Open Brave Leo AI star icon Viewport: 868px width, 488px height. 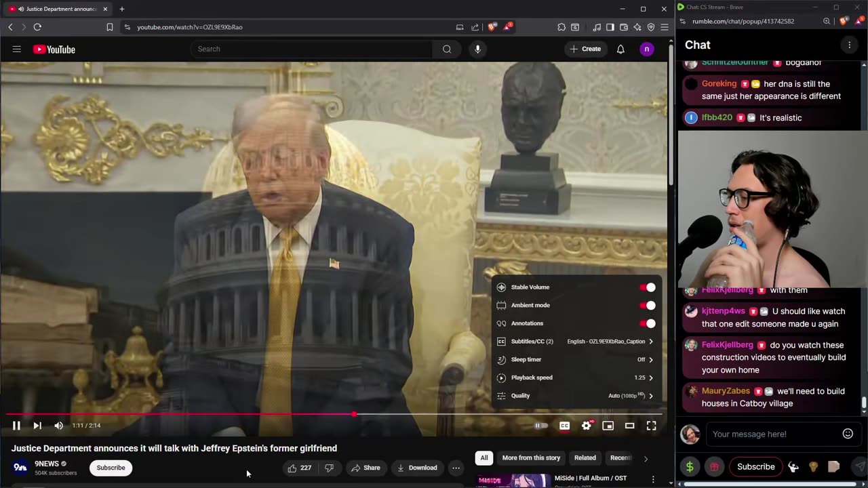click(x=637, y=27)
